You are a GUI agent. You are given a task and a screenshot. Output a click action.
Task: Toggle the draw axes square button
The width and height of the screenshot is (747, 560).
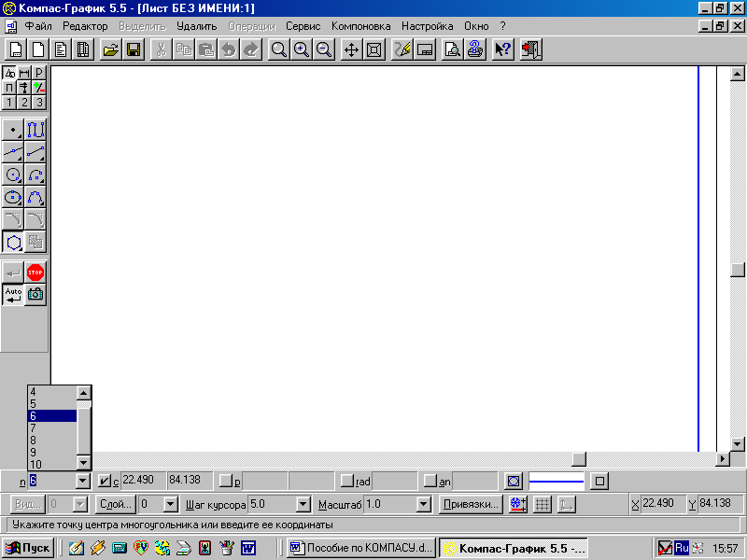599,482
